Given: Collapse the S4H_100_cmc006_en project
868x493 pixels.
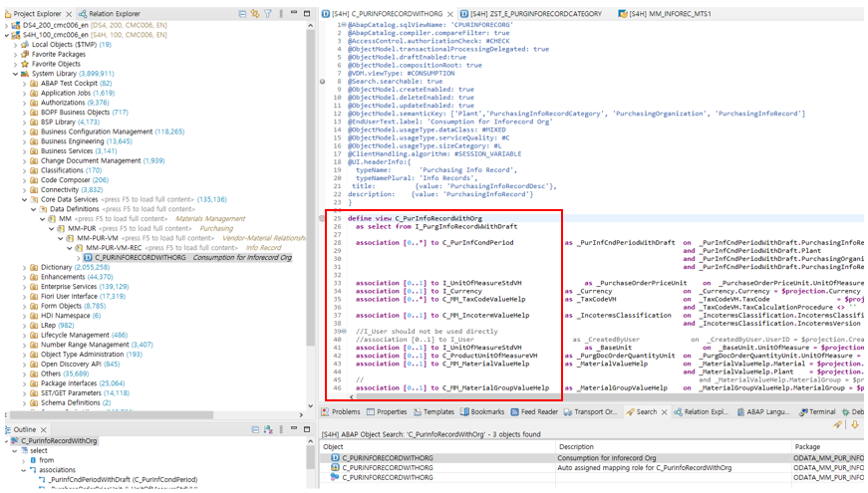Looking at the screenshot, I should 6,35.
